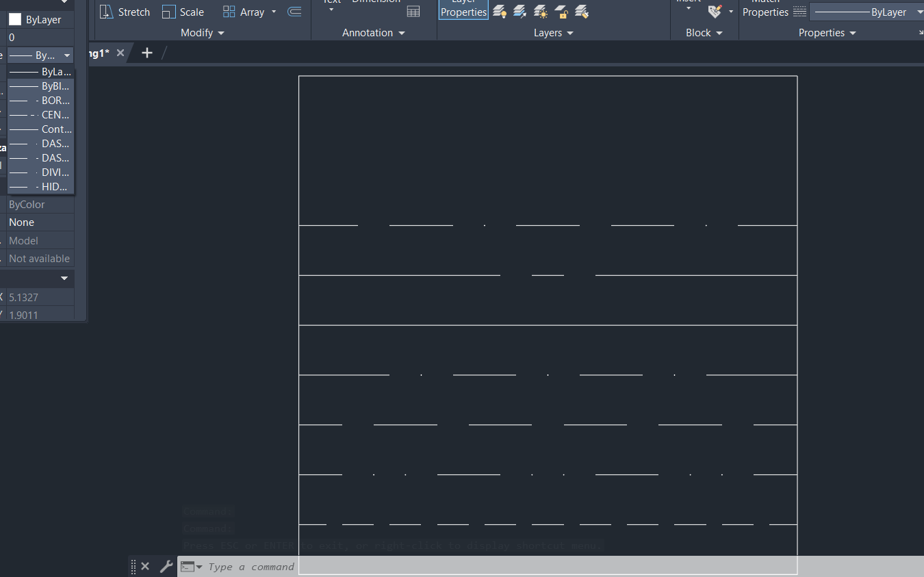Choose BORDER linetype in list
Viewport: 924px width, 577px height.
coord(40,100)
